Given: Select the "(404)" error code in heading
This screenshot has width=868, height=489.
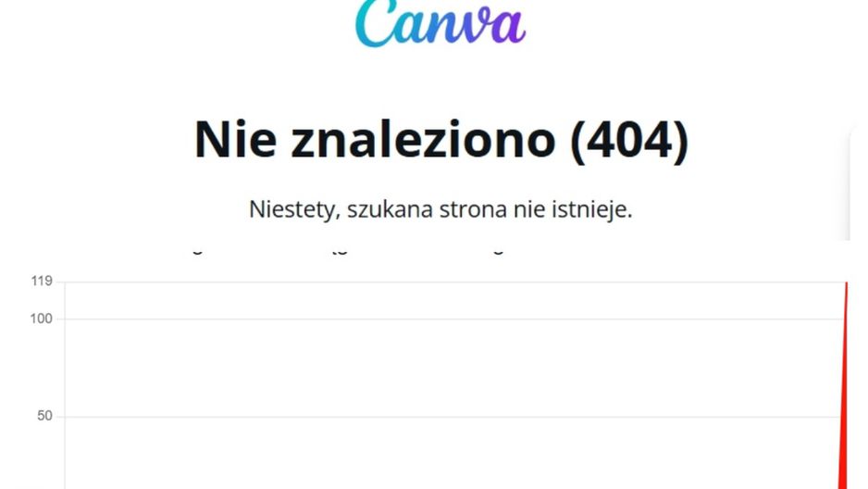Looking at the screenshot, I should [x=630, y=140].
